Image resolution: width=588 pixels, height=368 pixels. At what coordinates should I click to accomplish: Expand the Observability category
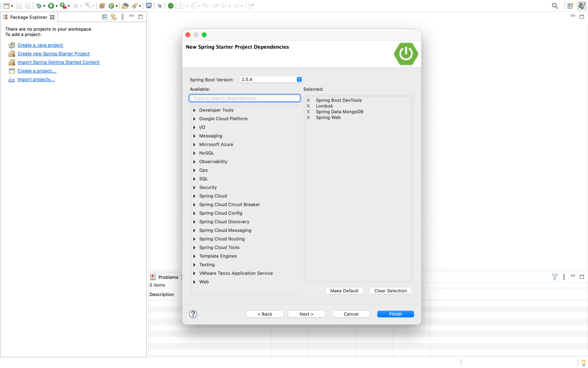[x=194, y=162]
